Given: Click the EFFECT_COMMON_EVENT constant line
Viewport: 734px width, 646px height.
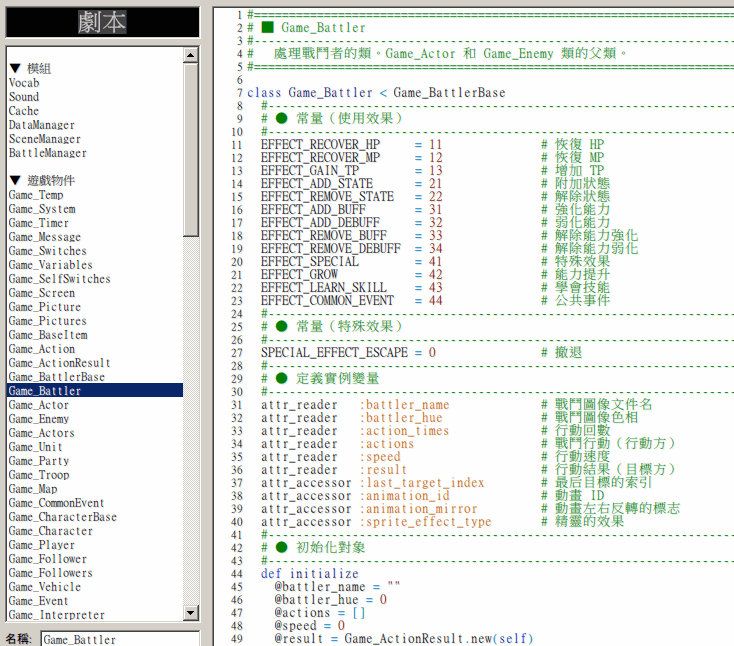Looking at the screenshot, I should point(352,301).
